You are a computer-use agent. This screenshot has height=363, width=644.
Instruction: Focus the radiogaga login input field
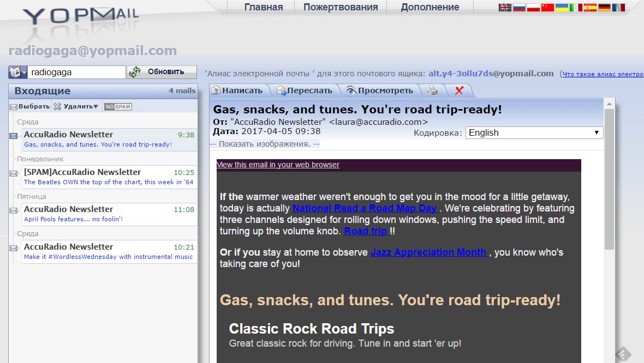pyautogui.click(x=76, y=72)
